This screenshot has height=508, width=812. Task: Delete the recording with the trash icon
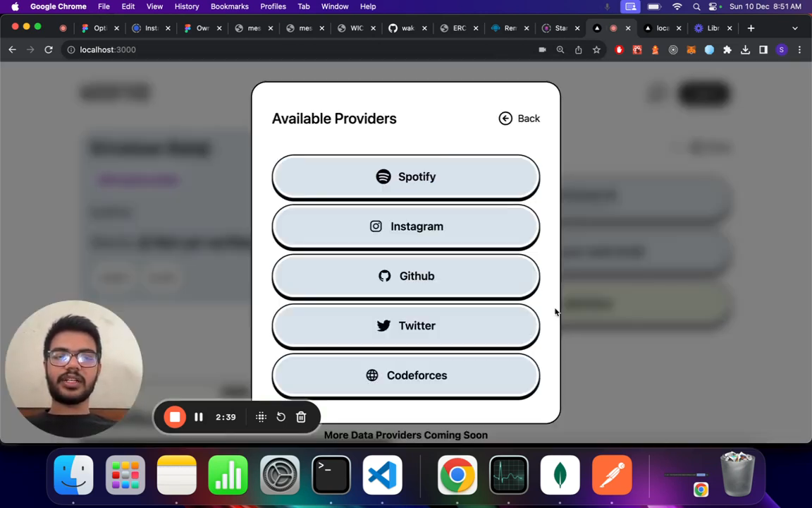pos(301,417)
